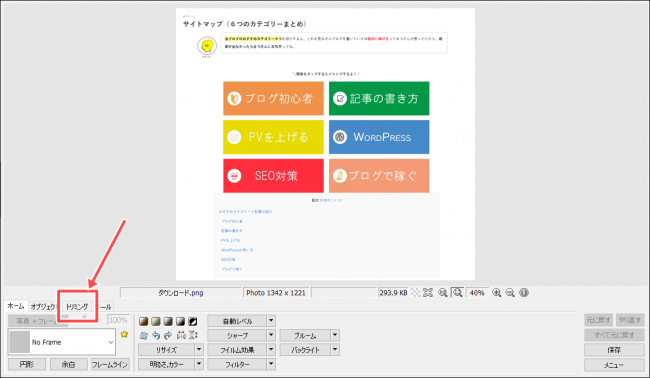The image size is (650, 378).
Task: Click the やり直す redo button
Action: (x=630, y=320)
